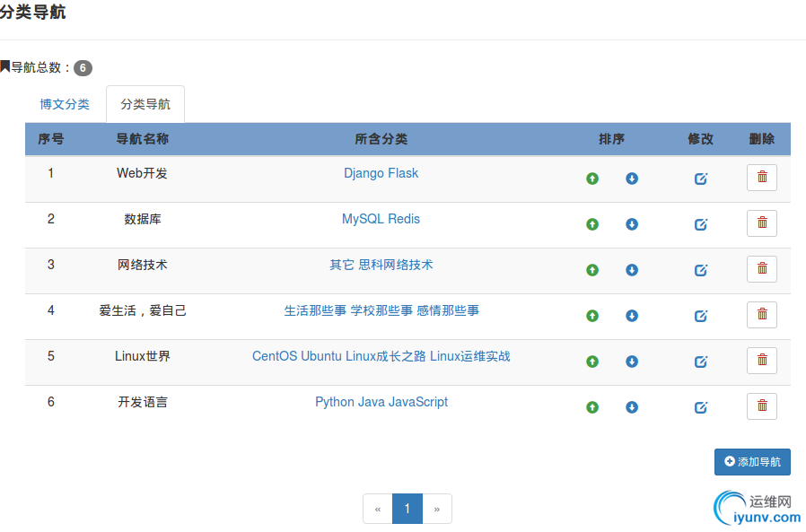Open the Django Flask categories link

(x=381, y=173)
